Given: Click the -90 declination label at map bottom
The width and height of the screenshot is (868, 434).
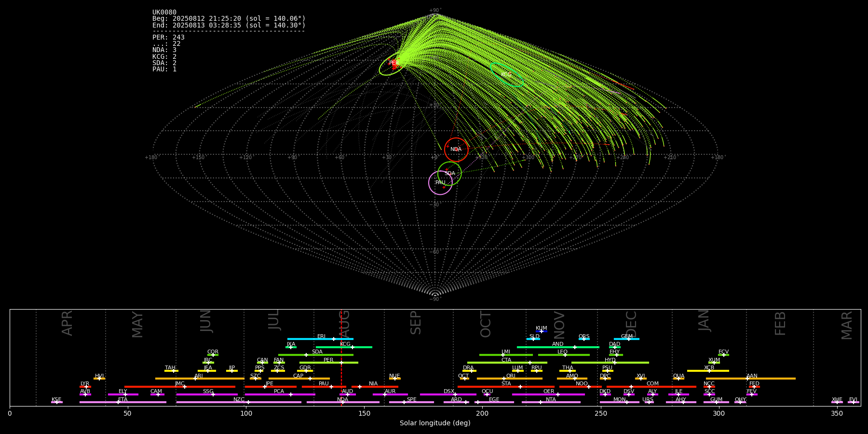Looking at the screenshot, I should click(x=435, y=299).
